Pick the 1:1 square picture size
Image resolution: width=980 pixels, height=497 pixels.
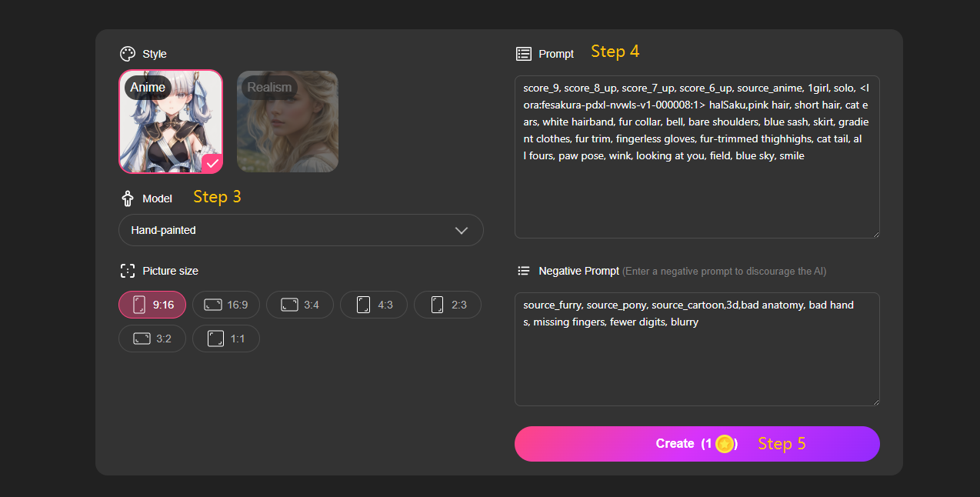click(226, 339)
